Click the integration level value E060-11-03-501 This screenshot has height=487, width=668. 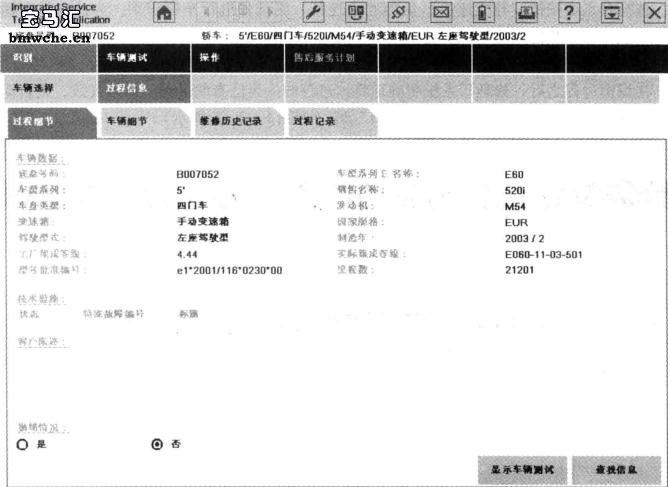(544, 255)
